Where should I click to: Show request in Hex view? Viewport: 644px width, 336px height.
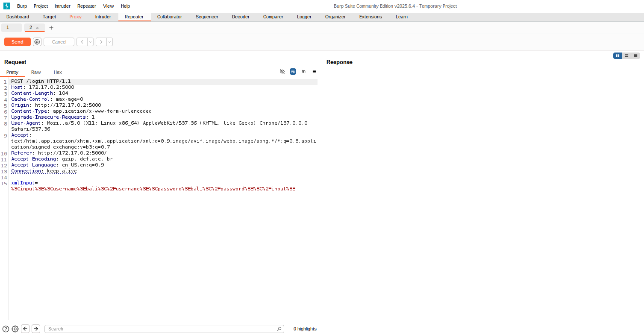58,72
